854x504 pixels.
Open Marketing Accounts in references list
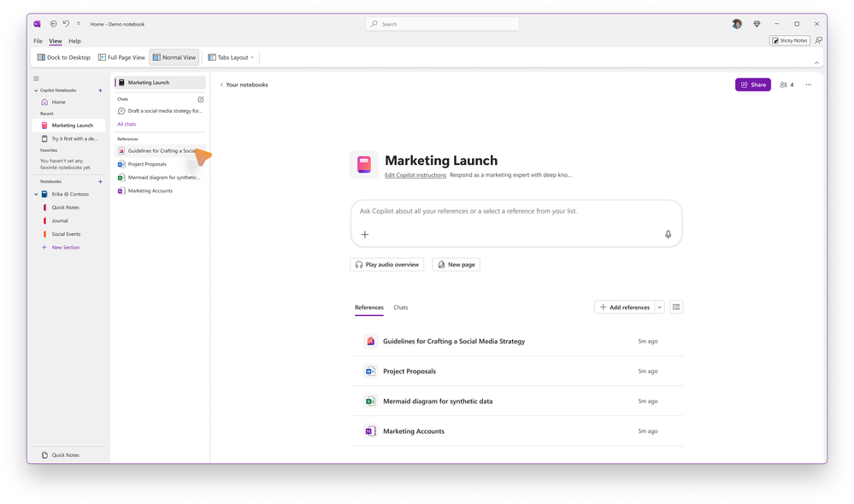tap(515, 431)
